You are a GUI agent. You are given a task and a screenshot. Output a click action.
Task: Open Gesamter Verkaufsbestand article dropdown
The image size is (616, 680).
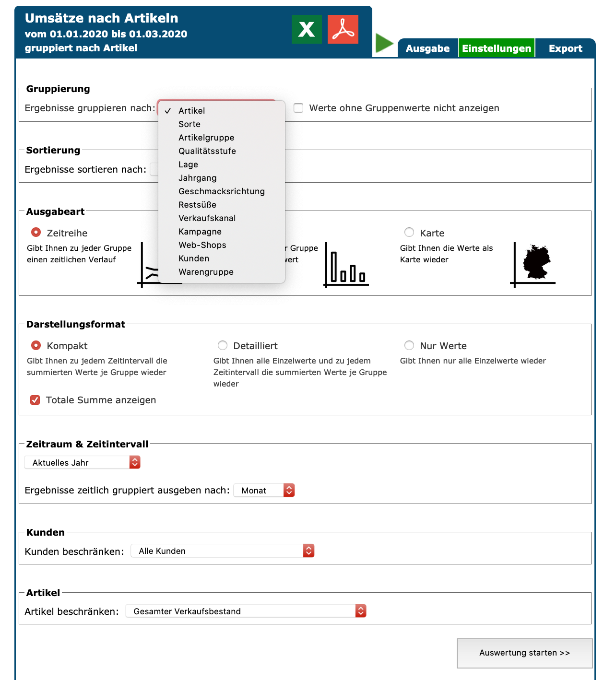(246, 611)
